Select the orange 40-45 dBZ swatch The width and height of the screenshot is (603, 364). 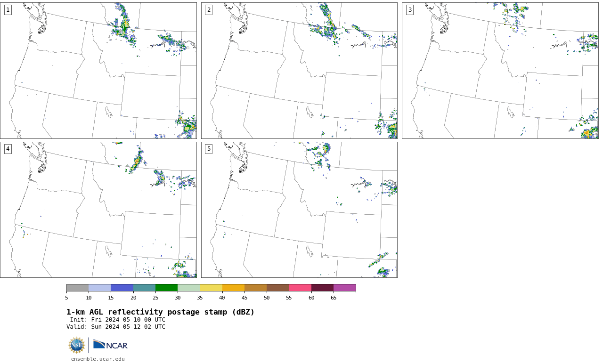coord(233,288)
